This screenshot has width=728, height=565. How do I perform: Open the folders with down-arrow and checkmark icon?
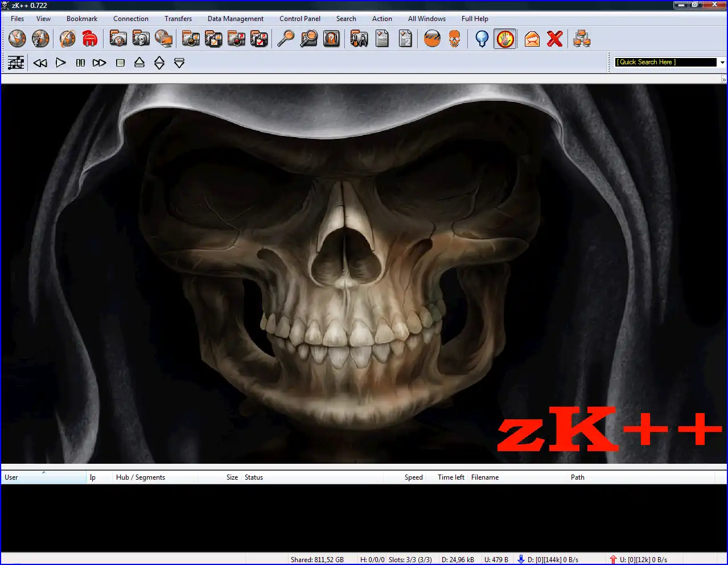(x=213, y=39)
